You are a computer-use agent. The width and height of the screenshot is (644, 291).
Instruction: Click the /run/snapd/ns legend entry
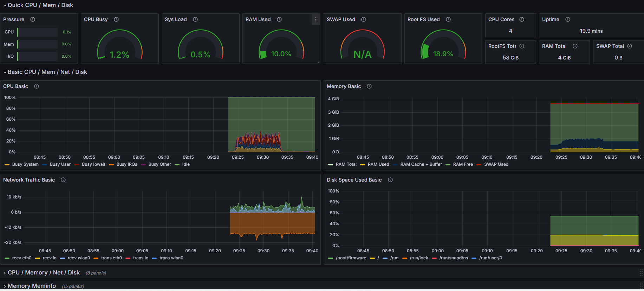coord(453,258)
